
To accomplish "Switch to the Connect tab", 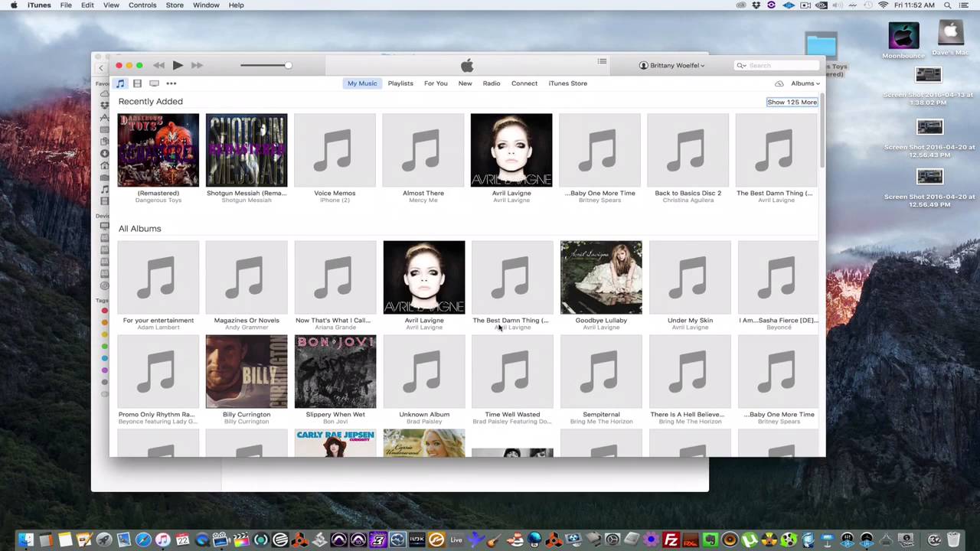I will coord(524,83).
